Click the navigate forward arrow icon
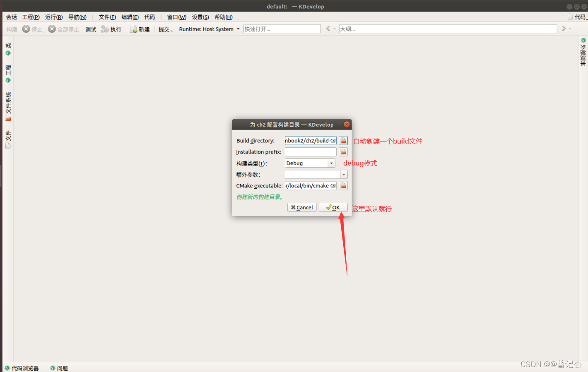The width and height of the screenshot is (588, 372). (x=564, y=29)
